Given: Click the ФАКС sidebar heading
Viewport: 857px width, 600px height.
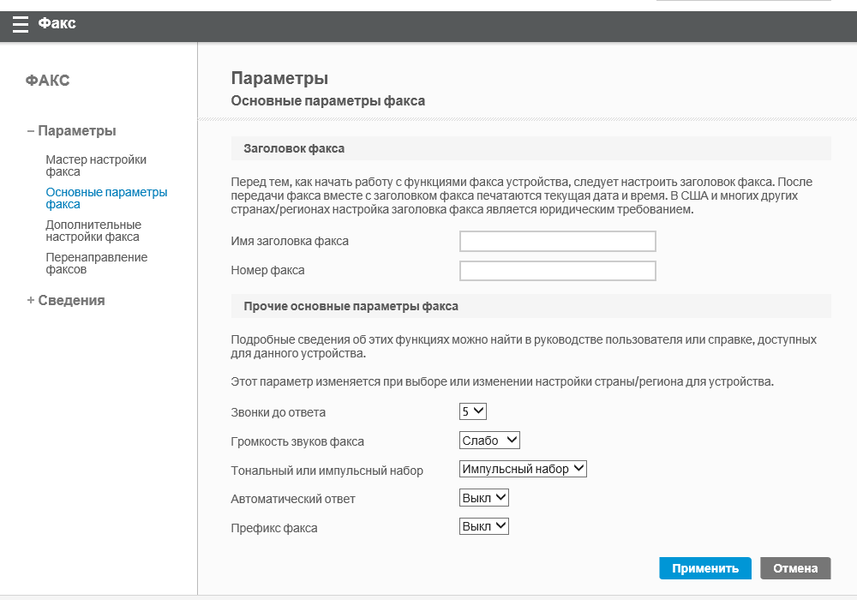Looking at the screenshot, I should pyautogui.click(x=48, y=81).
